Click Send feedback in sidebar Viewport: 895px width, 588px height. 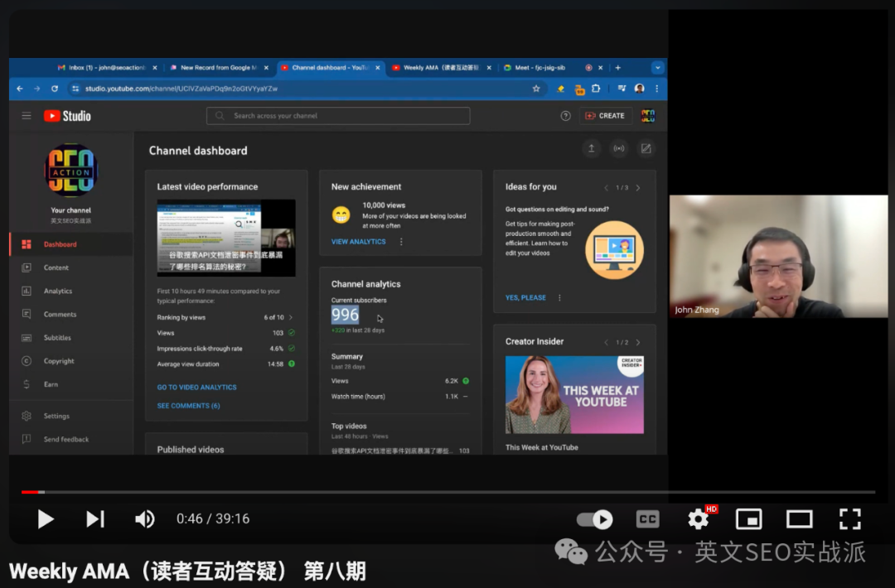(71, 439)
